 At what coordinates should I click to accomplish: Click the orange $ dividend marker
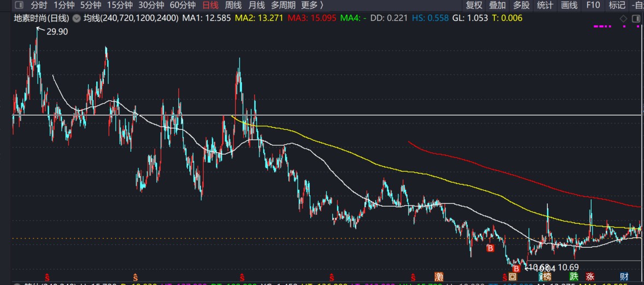(135, 276)
